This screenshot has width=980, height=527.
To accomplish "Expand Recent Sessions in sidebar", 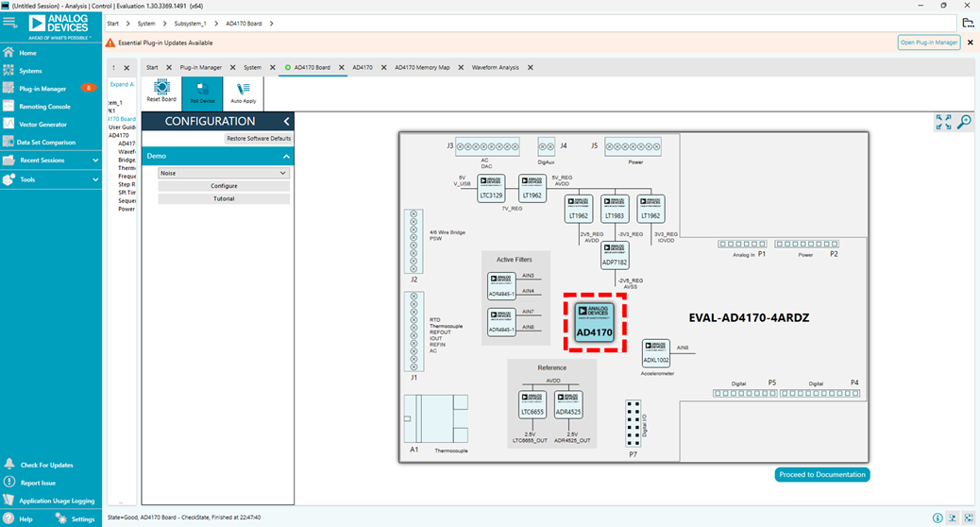I will [x=95, y=161].
